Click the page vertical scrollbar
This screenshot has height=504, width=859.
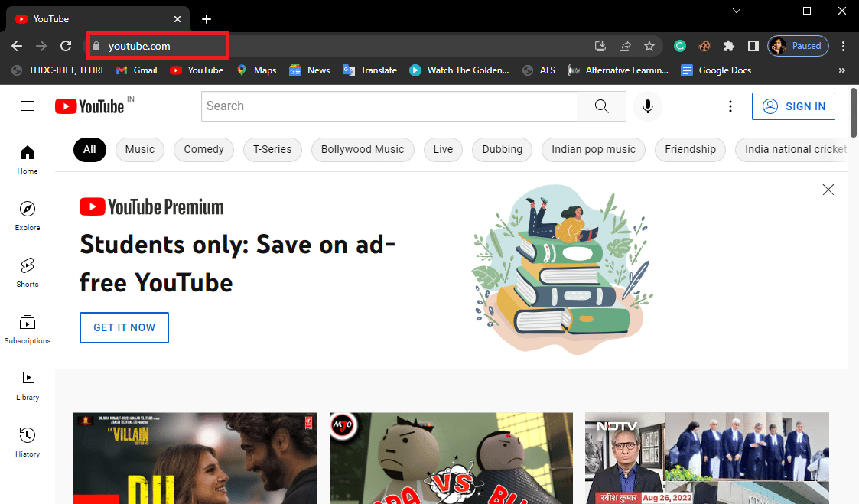click(x=854, y=113)
